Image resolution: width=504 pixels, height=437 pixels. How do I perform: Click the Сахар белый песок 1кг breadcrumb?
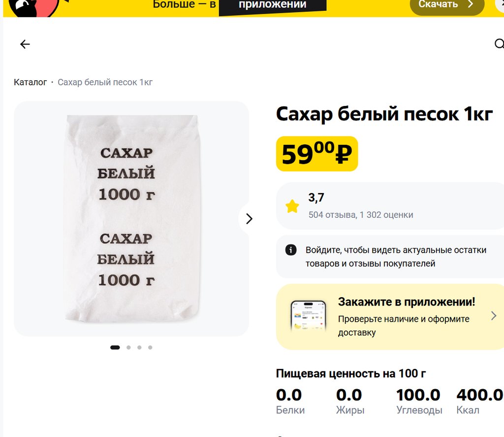(105, 82)
